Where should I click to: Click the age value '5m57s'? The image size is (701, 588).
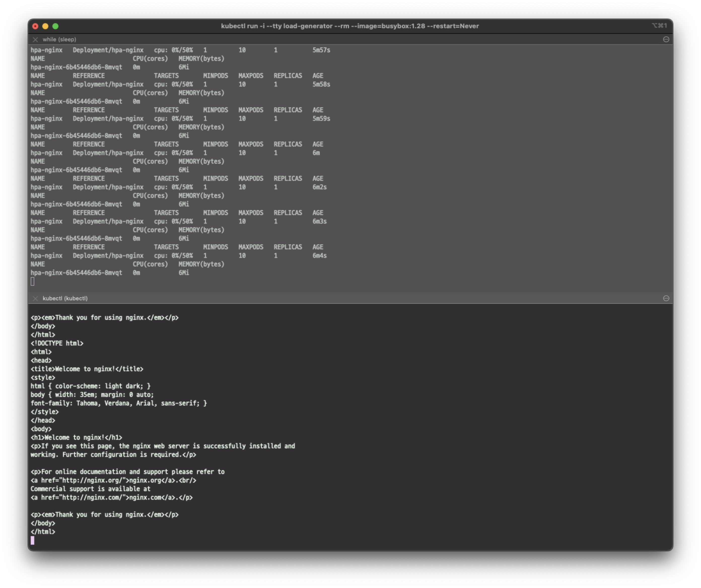click(321, 50)
